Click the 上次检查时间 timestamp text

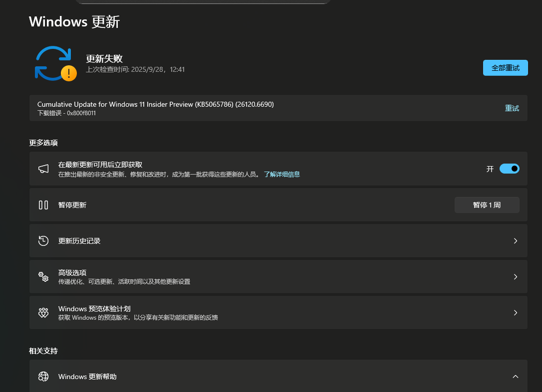(x=135, y=69)
